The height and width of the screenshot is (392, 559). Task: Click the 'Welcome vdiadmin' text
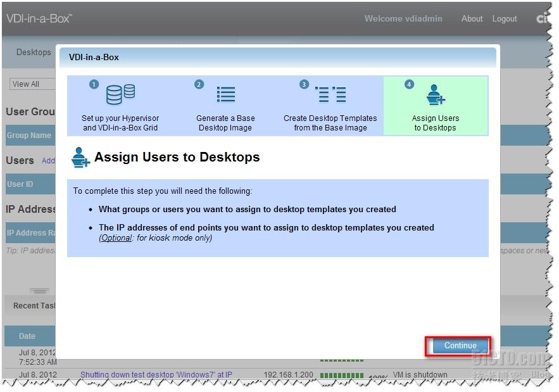click(x=403, y=18)
